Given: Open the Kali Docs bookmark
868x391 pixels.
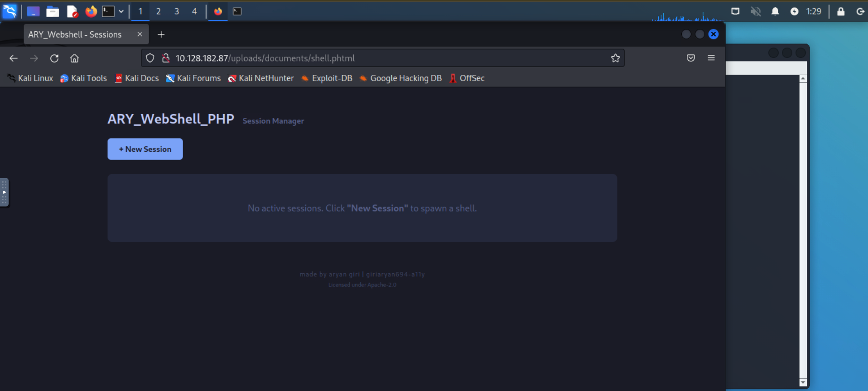Looking at the screenshot, I should coord(137,78).
